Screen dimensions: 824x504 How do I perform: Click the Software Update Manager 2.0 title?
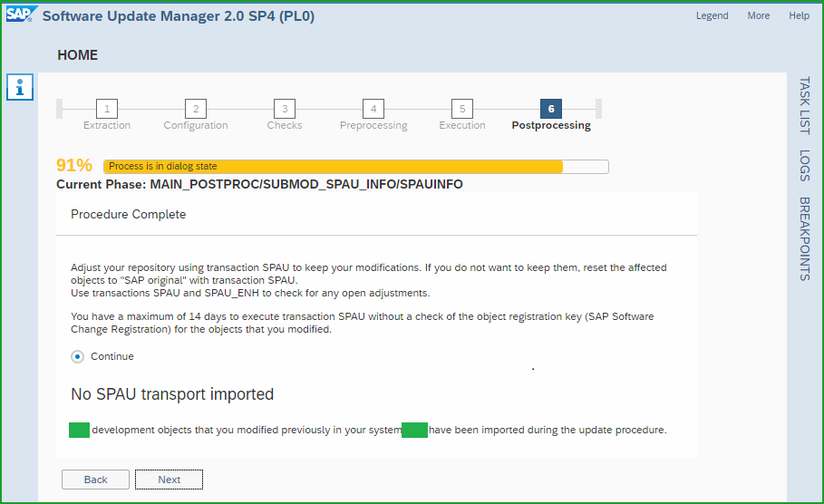(x=179, y=16)
